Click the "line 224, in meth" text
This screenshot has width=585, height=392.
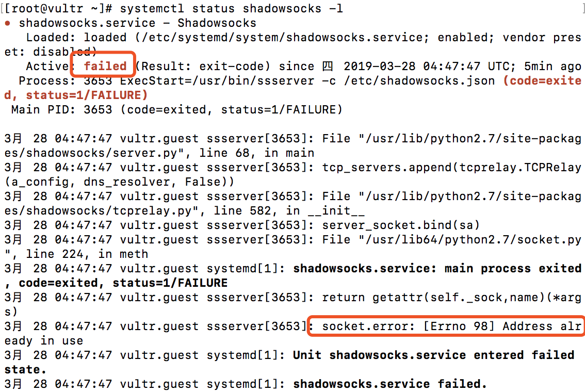click(x=87, y=254)
